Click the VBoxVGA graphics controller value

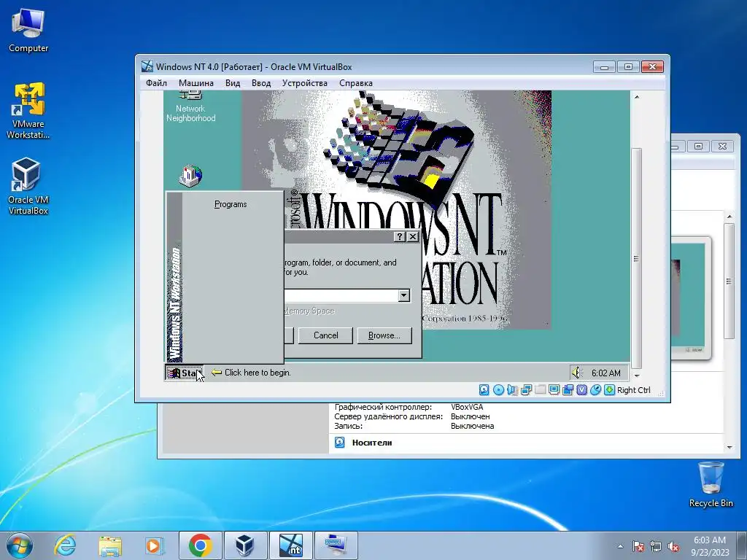(467, 407)
